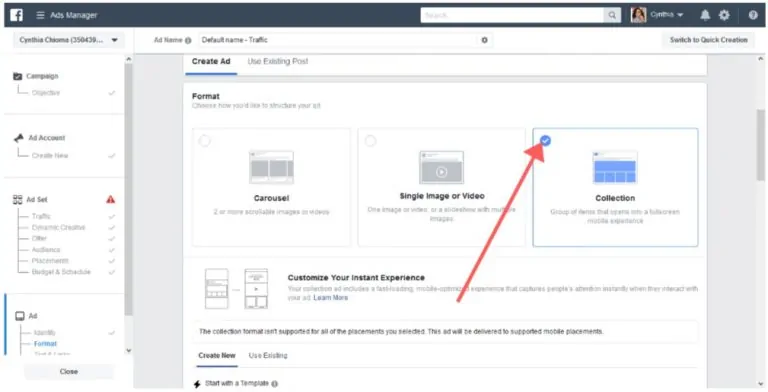Click the sidebar scroll up arrow
This screenshot has height=392, width=768.
129,59
